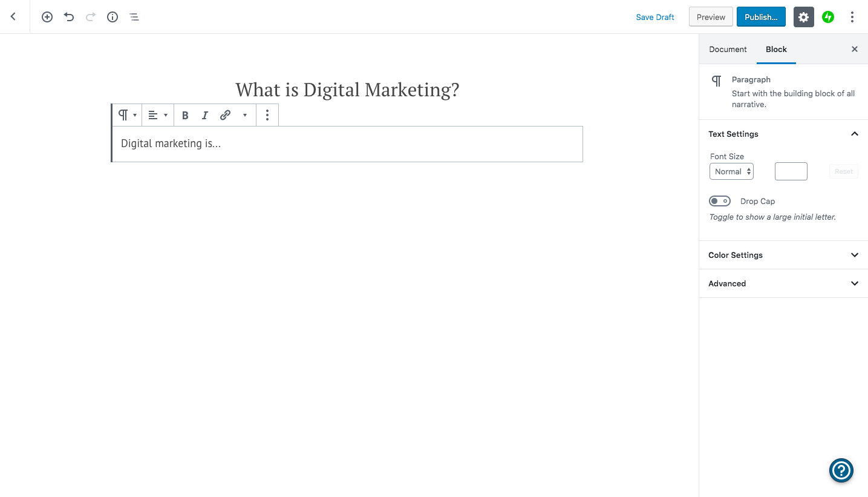Switch to the Document tab
Viewport: 868px width, 497px height.
tap(728, 49)
